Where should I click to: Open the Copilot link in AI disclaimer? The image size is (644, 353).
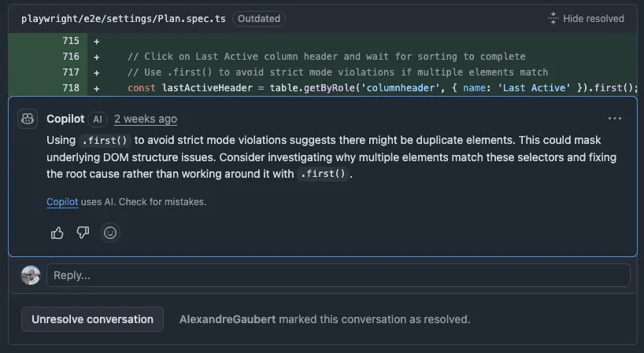click(x=62, y=202)
